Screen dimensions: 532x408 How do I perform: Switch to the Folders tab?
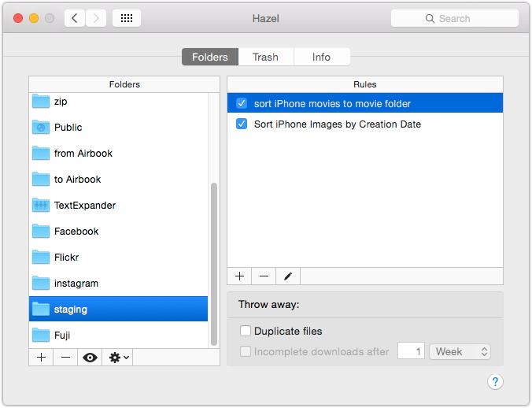210,57
